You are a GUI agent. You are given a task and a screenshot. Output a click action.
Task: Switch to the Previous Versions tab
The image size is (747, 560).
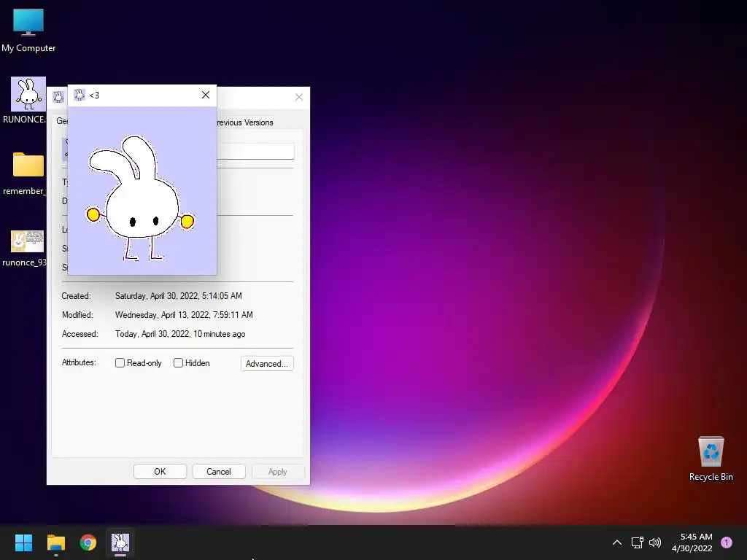point(245,122)
